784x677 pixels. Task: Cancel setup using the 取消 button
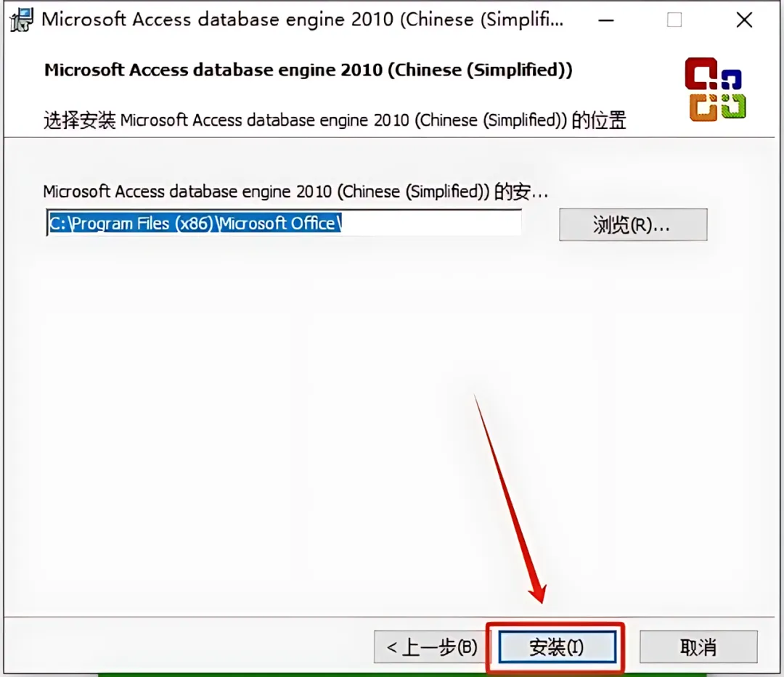[698, 647]
